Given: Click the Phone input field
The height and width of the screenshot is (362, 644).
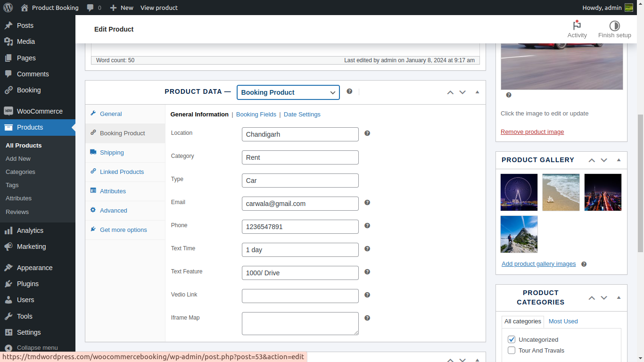Looking at the screenshot, I should [300, 227].
